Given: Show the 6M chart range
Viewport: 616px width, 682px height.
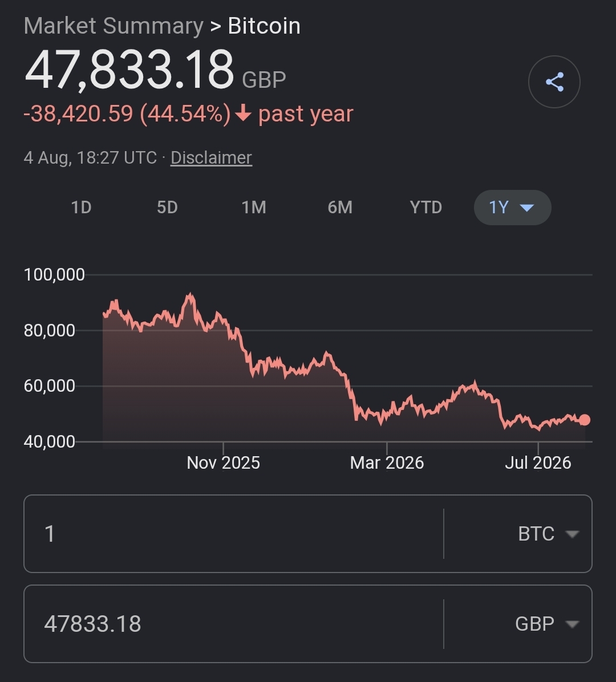Looking at the screenshot, I should click(340, 208).
